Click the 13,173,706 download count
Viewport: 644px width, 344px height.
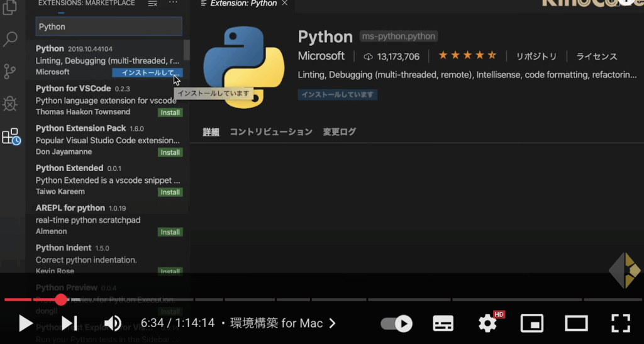point(398,57)
